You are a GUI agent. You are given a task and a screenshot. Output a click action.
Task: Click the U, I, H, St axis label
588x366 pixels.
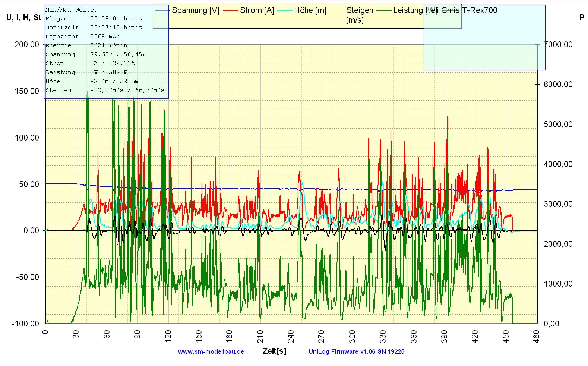(23, 18)
